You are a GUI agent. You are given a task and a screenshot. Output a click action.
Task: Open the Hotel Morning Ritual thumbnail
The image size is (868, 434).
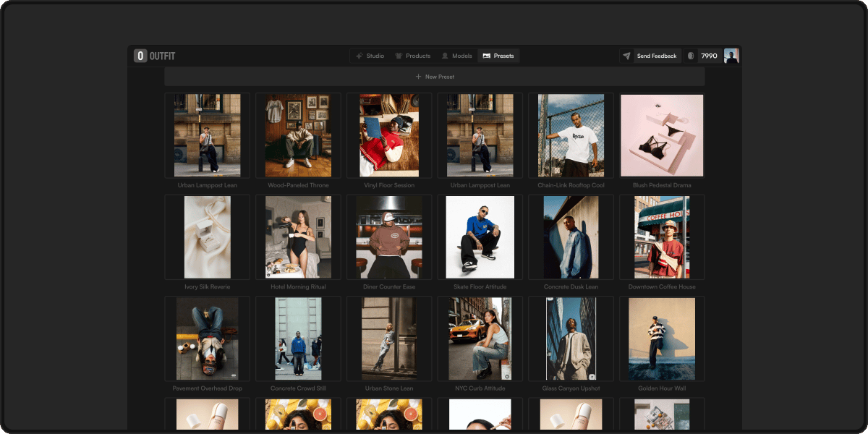coord(298,237)
